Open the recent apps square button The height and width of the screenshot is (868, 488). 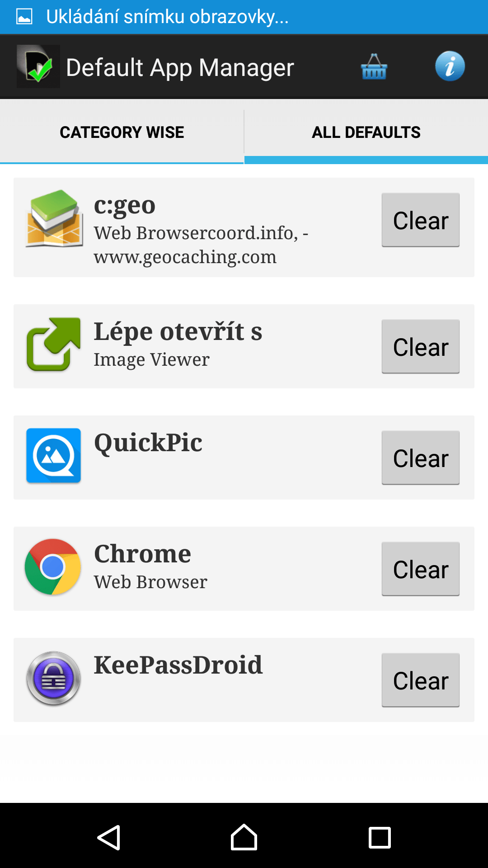380,838
